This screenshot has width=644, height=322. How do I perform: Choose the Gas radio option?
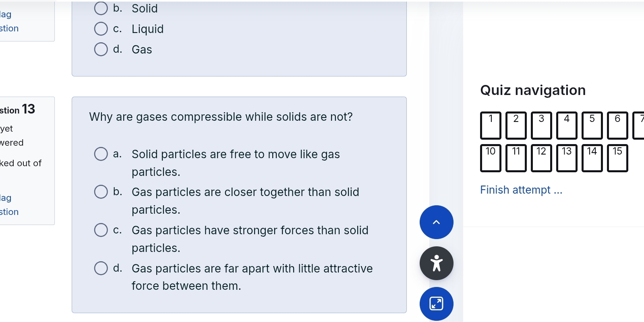click(101, 50)
